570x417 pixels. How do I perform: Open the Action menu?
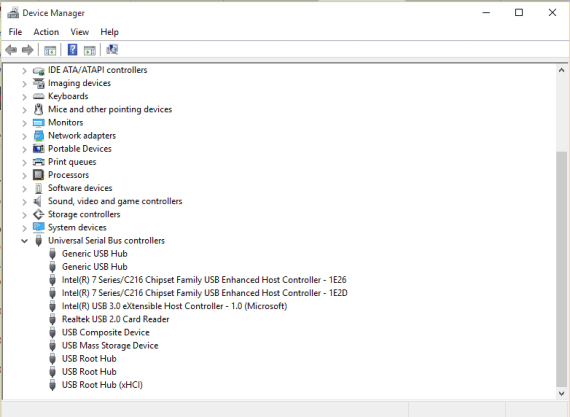pos(46,32)
